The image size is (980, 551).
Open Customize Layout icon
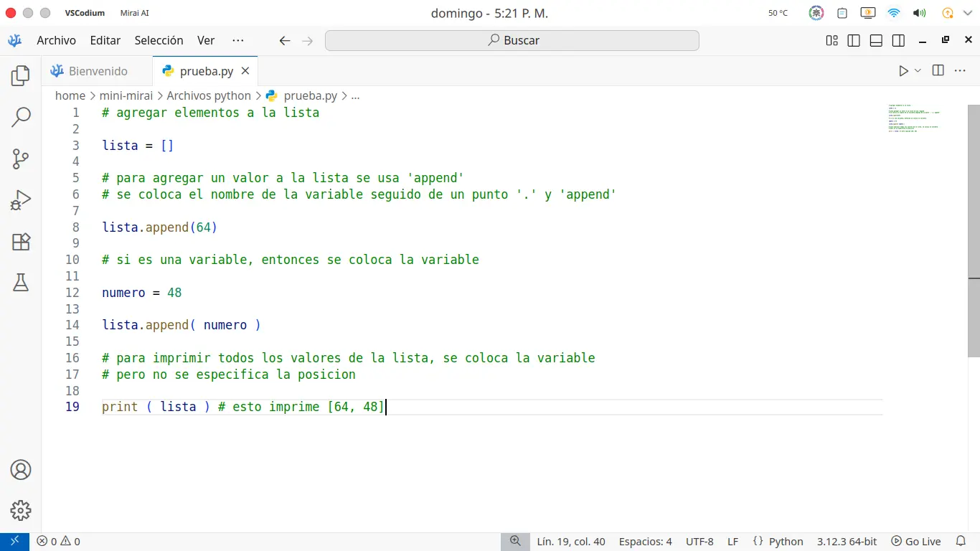pos(832,41)
